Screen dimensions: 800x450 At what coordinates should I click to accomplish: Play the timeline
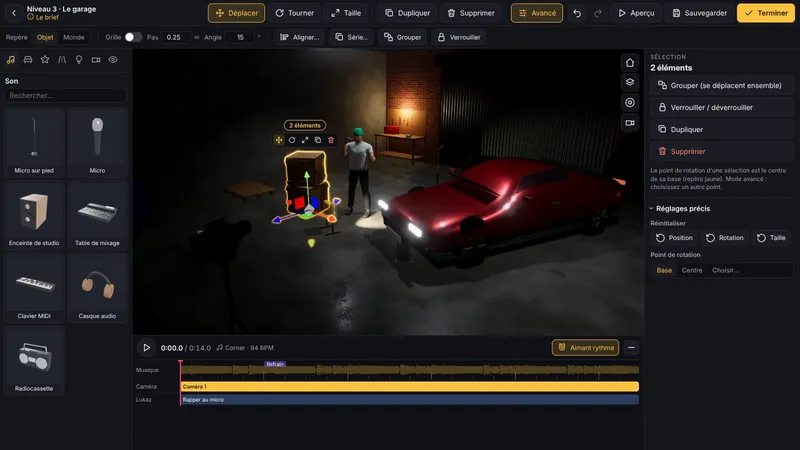coord(146,347)
